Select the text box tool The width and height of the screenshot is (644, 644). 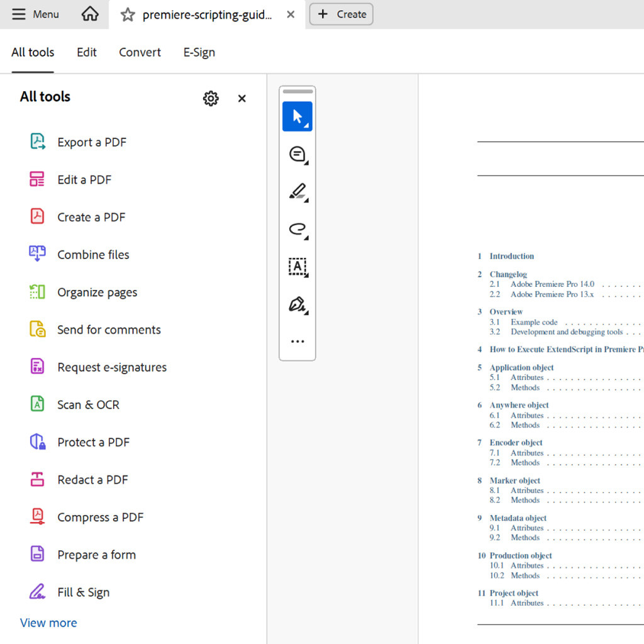pos(297,267)
